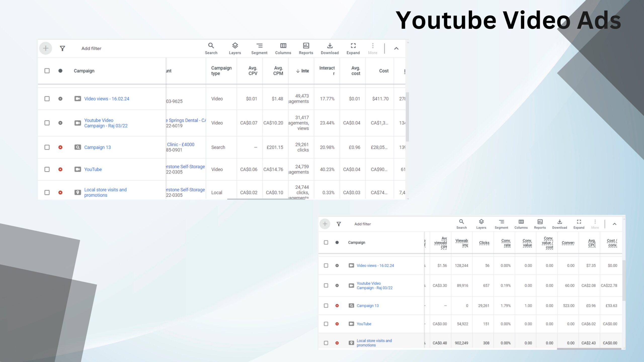
Task: Open Local store visits and promotions link, upper table
Action: click(105, 192)
